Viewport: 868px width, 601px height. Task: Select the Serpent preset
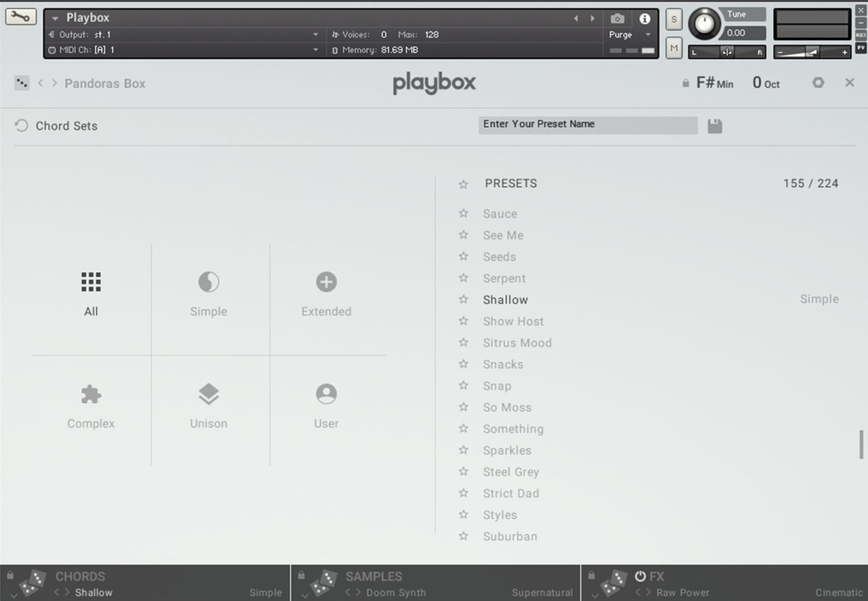tap(504, 278)
